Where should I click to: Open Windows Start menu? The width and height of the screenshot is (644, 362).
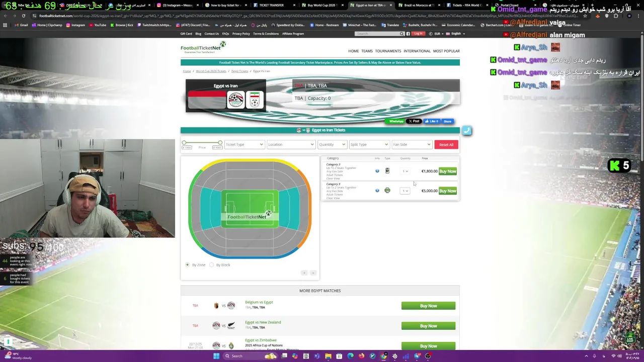[216, 356]
